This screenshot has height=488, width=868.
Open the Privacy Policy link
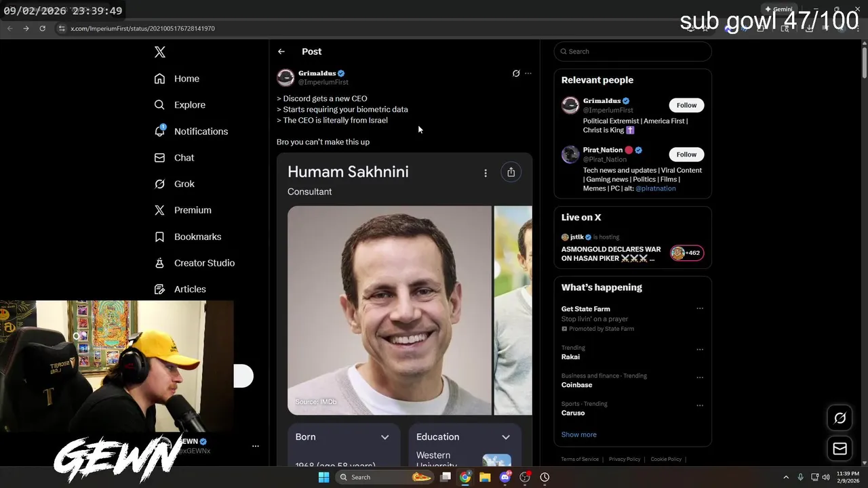625,459
